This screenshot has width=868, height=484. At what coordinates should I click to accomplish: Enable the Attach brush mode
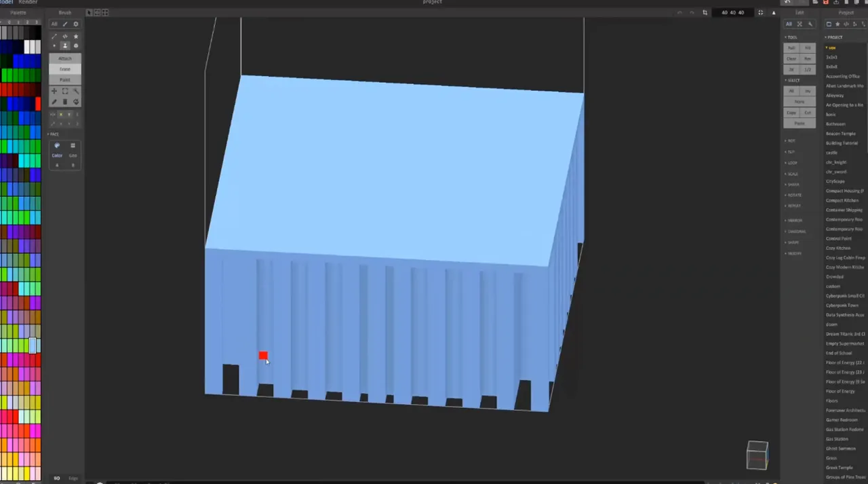tap(65, 58)
